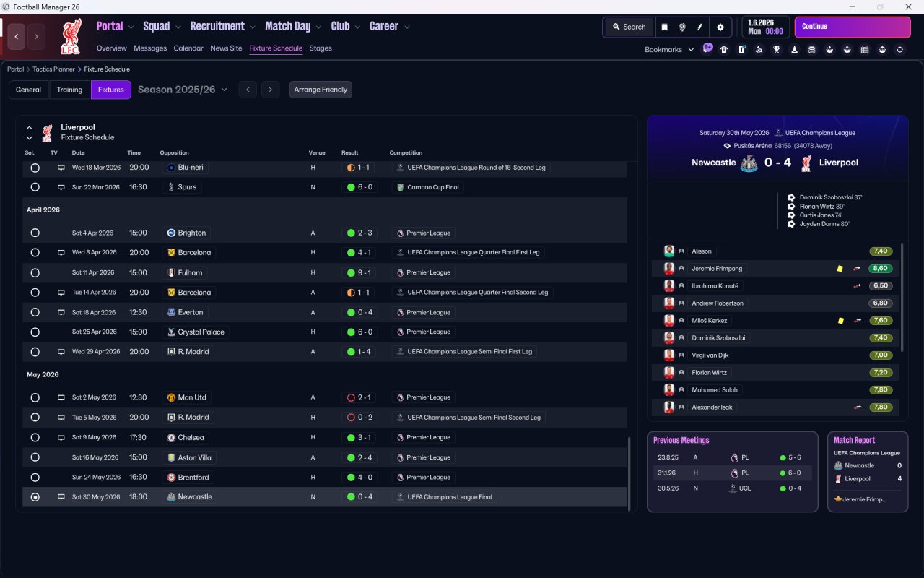Click the Newcastle crest in the match header
Image resolution: width=924 pixels, height=578 pixels.
(749, 163)
